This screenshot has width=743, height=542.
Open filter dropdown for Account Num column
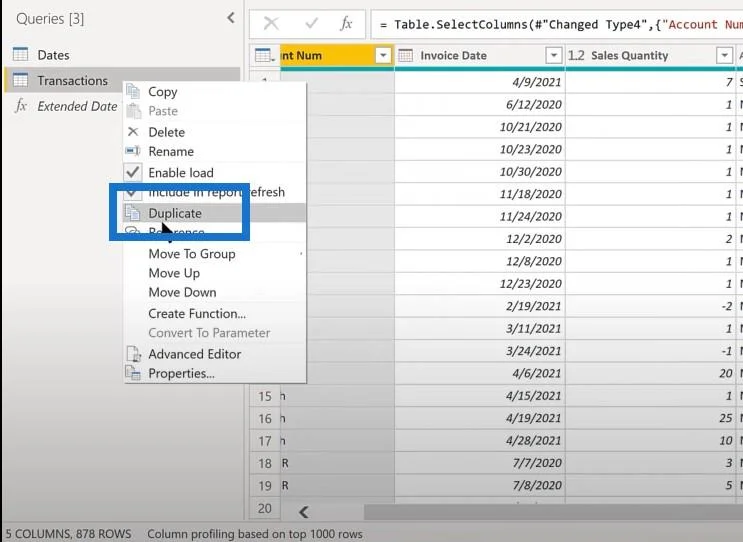click(x=383, y=55)
